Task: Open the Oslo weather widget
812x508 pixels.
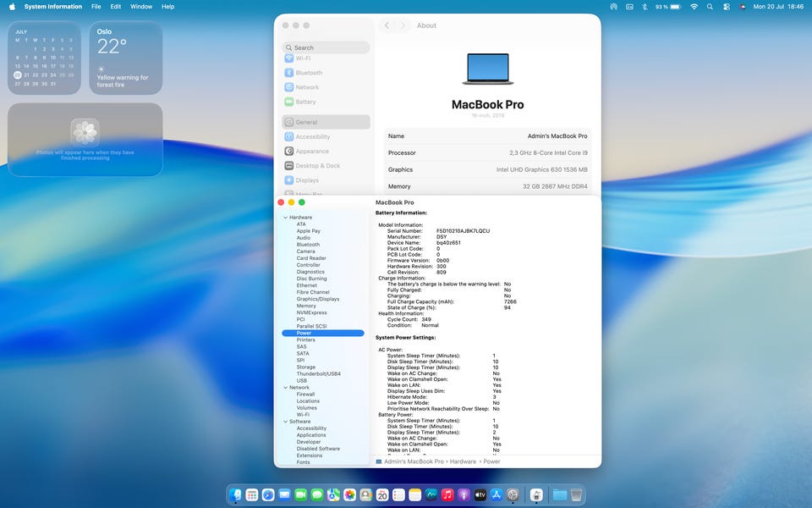Action: 126,58
